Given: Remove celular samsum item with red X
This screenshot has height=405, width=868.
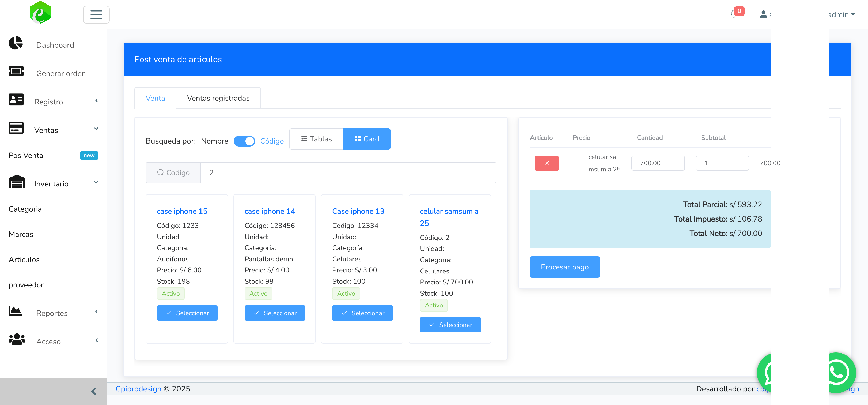Looking at the screenshot, I should pyautogui.click(x=546, y=163).
